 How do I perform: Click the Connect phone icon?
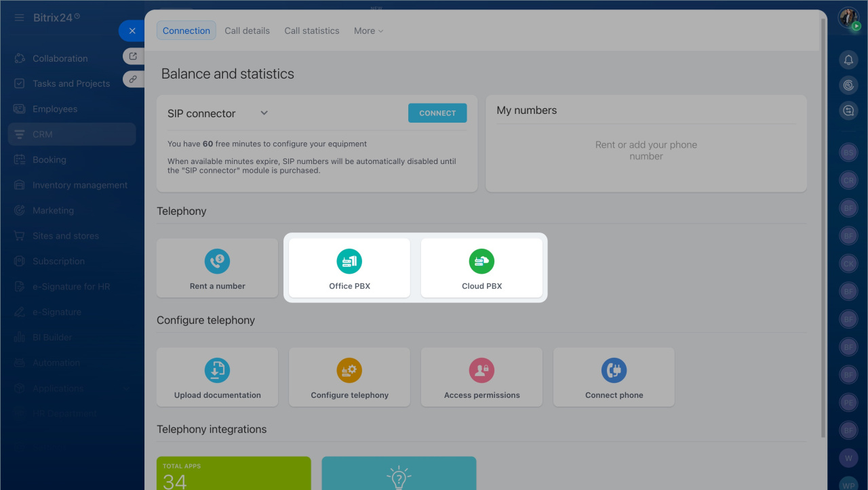point(614,370)
